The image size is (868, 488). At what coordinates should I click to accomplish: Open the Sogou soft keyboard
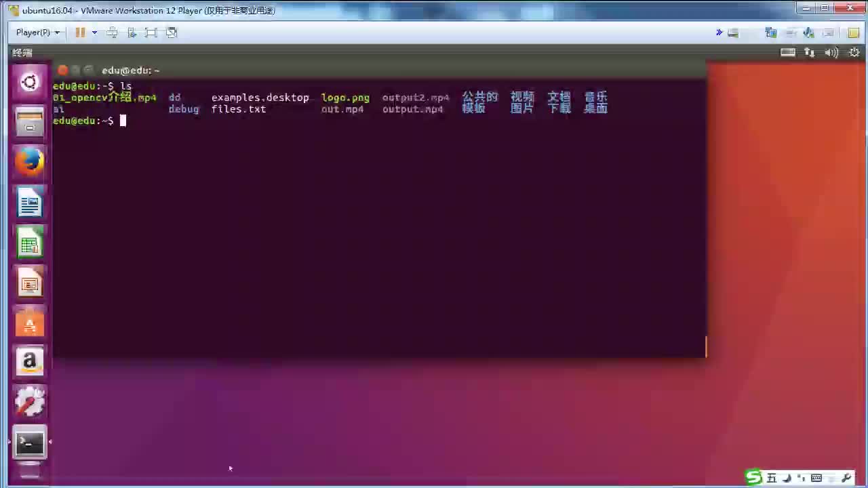click(816, 479)
